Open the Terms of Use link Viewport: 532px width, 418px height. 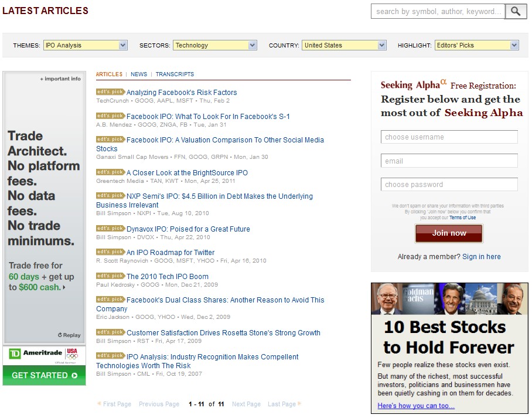tap(462, 218)
